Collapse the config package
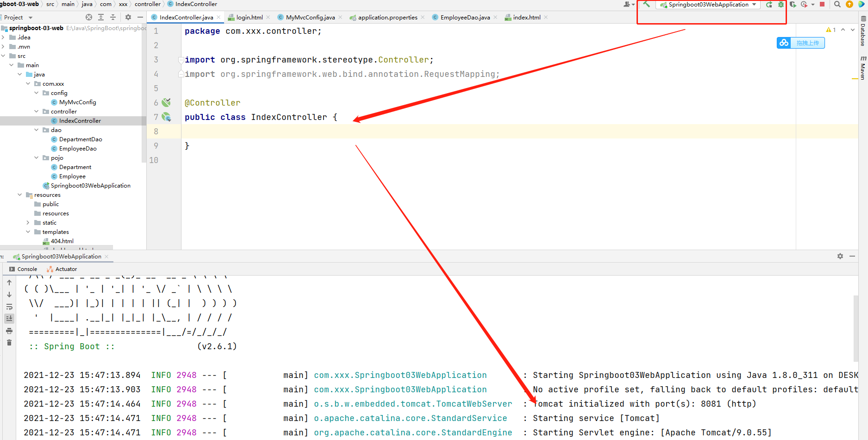This screenshot has width=868, height=440. pyautogui.click(x=37, y=93)
